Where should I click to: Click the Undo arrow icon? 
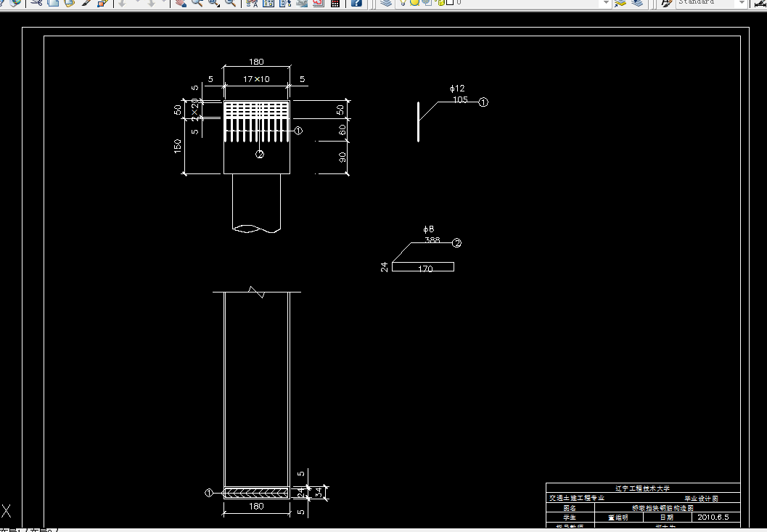[x=122, y=3]
